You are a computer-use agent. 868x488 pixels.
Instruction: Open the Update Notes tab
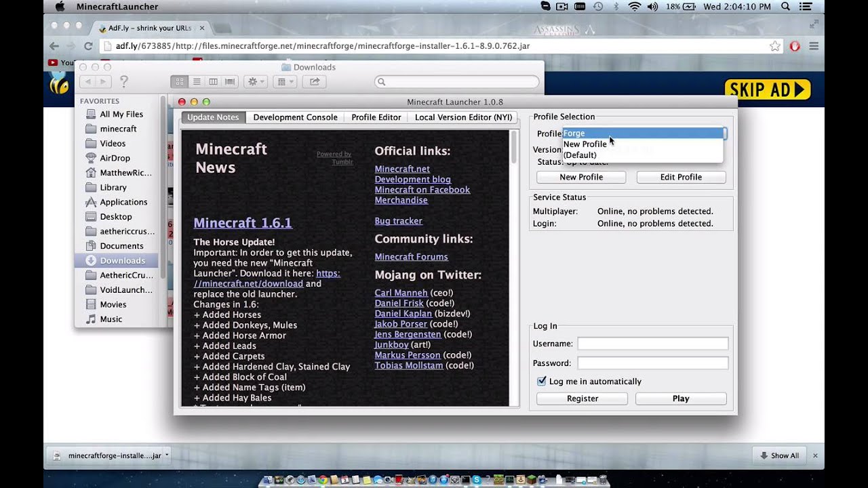coord(213,117)
